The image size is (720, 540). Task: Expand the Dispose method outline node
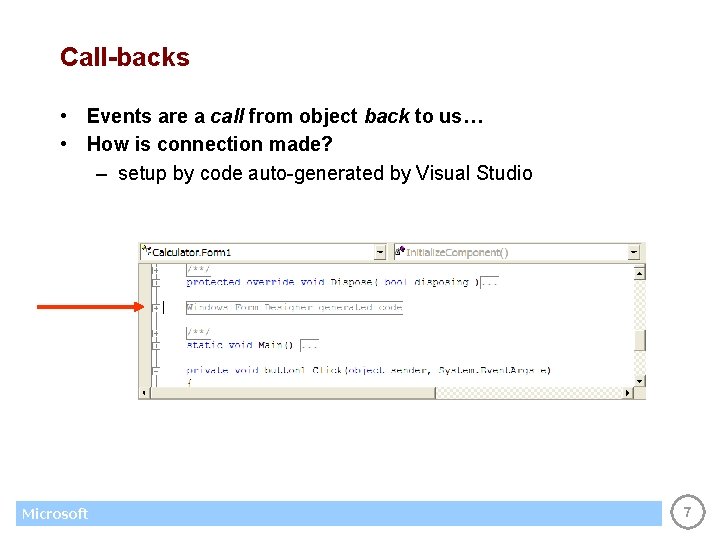coord(156,282)
